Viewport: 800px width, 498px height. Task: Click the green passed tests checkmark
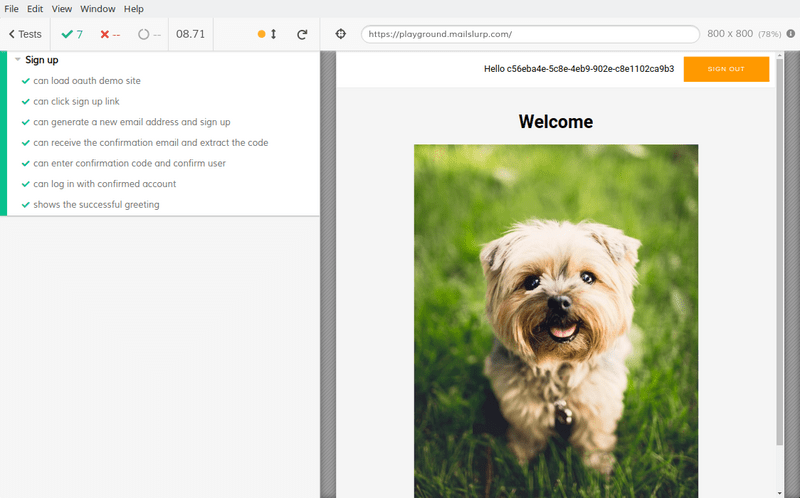(x=67, y=34)
